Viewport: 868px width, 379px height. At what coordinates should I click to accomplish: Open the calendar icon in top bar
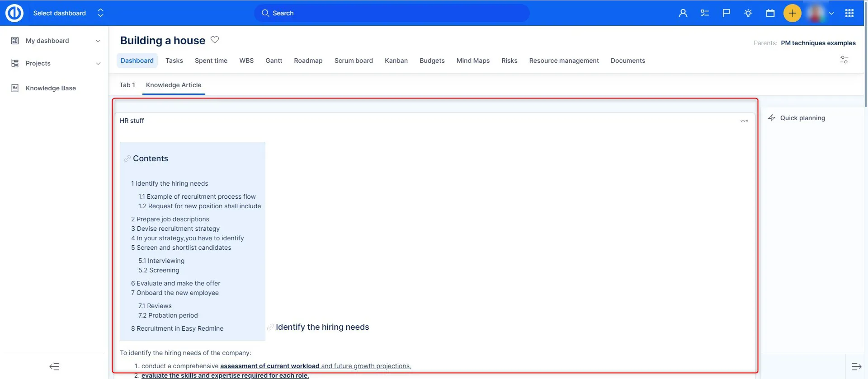pyautogui.click(x=770, y=13)
